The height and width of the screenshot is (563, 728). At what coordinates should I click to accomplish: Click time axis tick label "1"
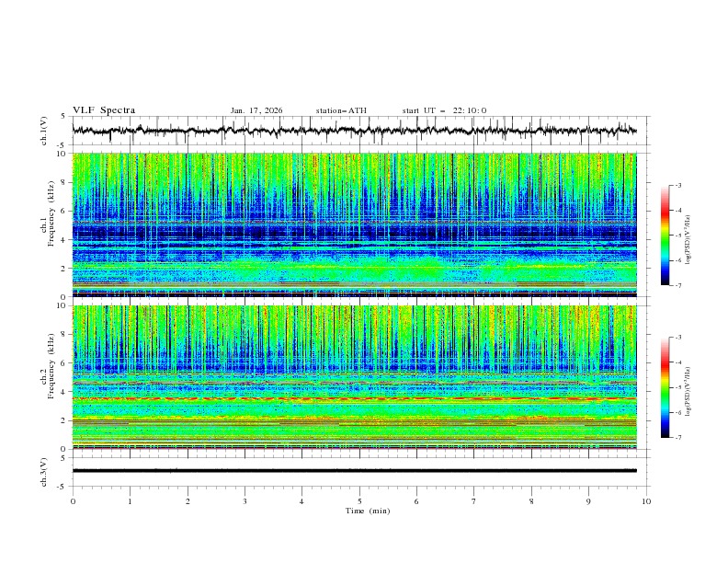(130, 501)
